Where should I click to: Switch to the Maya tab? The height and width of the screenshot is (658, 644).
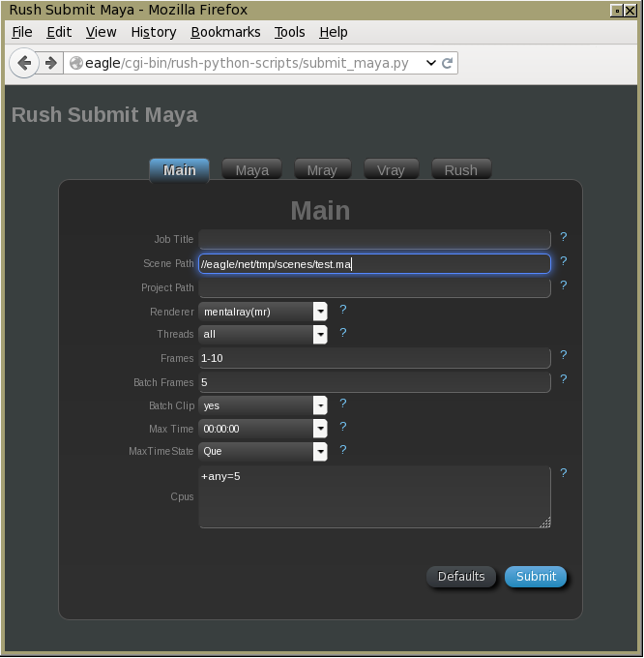pos(252,169)
